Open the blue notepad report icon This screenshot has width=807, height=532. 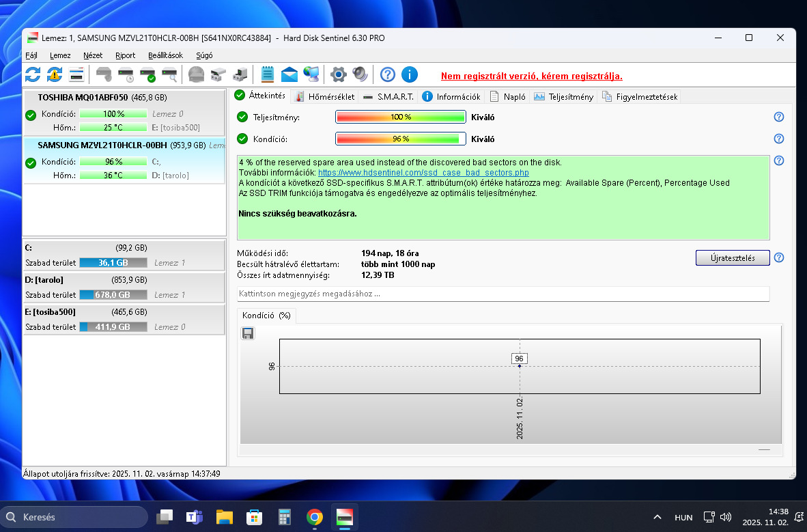click(x=267, y=74)
